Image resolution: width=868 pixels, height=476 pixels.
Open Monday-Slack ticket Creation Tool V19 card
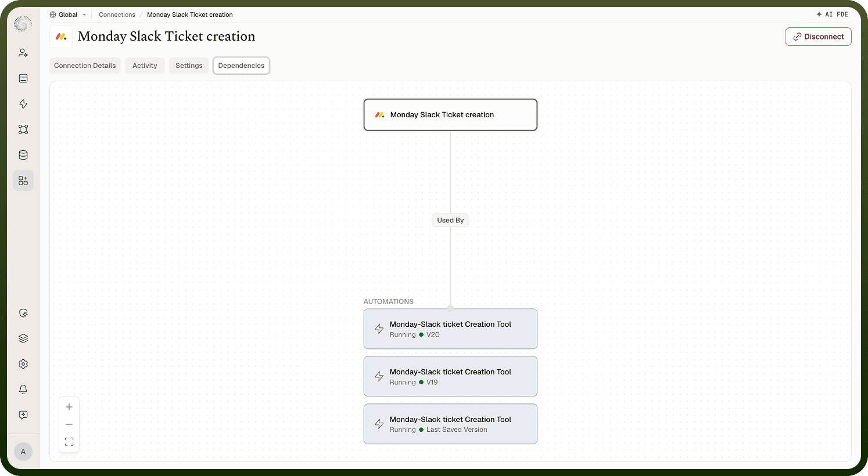click(x=450, y=377)
